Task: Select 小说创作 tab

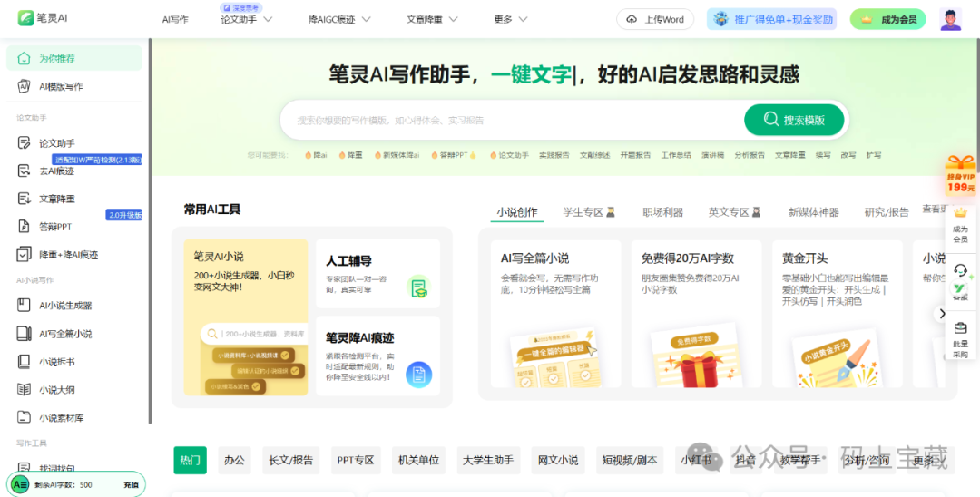Action: [517, 212]
